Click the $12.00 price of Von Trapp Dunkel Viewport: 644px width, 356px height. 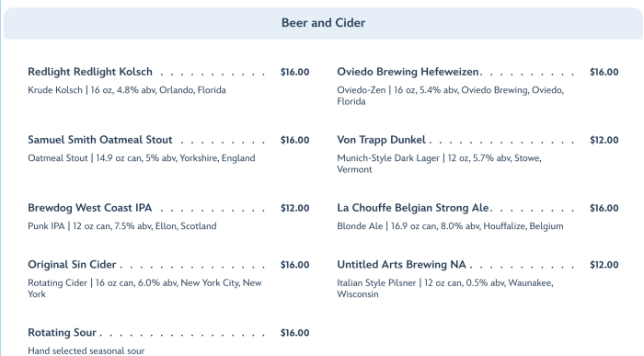coord(604,140)
